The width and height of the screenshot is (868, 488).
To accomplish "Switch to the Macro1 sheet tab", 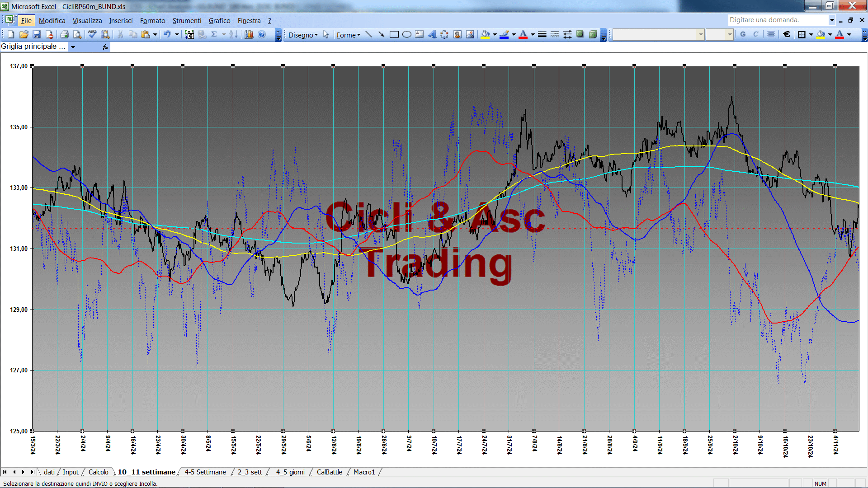I will [364, 472].
